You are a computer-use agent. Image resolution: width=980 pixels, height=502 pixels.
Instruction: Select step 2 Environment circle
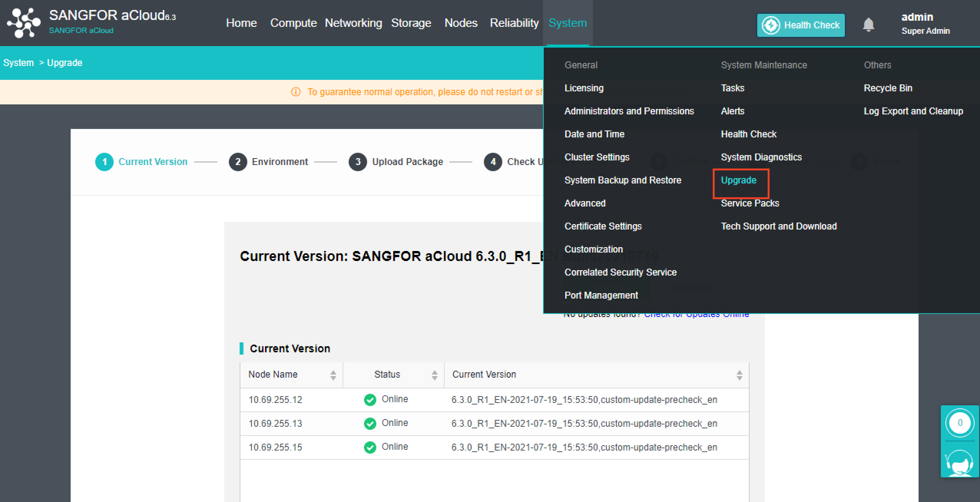[238, 162]
